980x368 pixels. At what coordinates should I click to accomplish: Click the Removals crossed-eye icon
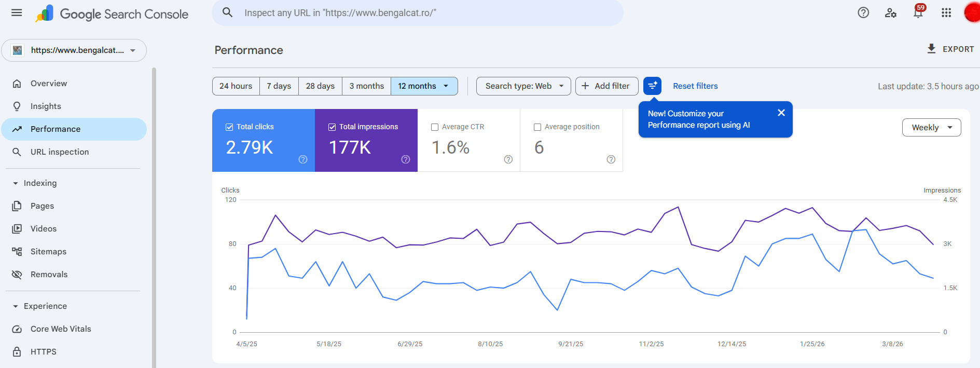(x=17, y=275)
